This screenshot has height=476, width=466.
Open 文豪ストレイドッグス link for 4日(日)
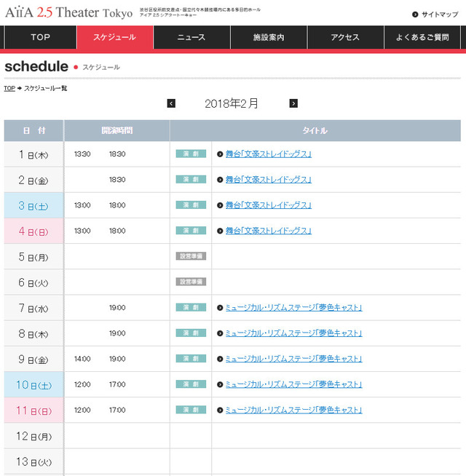click(x=269, y=231)
